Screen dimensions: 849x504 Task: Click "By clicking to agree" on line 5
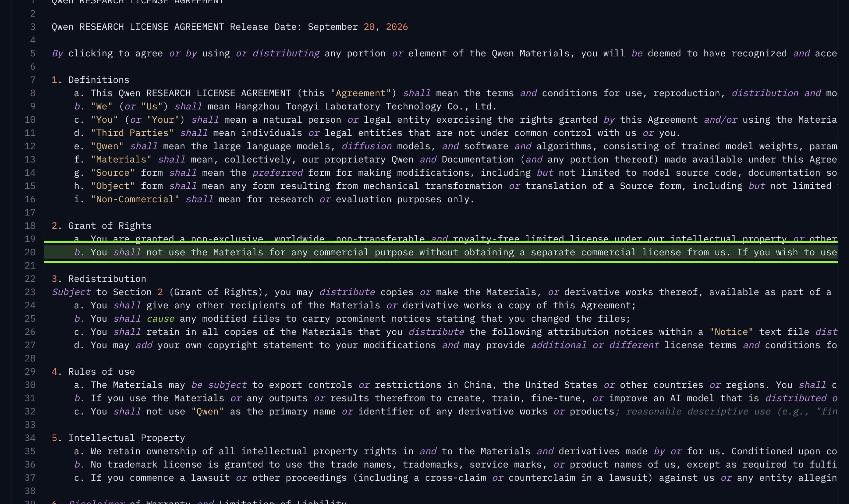pyautogui.click(x=107, y=53)
